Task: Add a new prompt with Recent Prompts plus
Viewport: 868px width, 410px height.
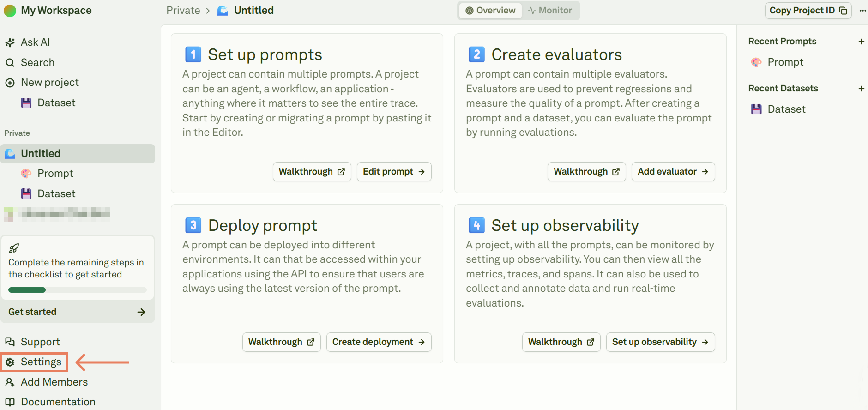Action: click(x=861, y=42)
